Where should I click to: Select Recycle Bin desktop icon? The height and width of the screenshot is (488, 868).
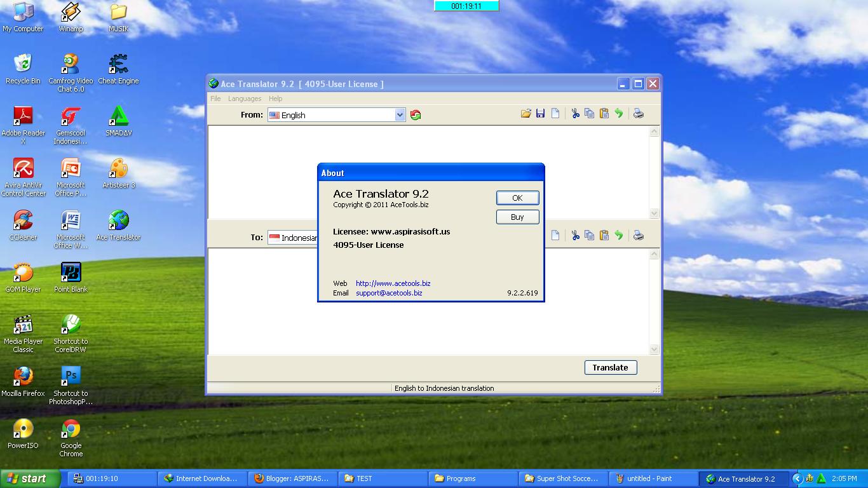click(x=23, y=69)
